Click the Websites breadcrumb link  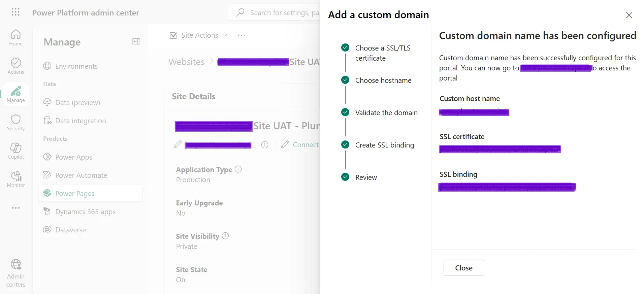tap(187, 62)
